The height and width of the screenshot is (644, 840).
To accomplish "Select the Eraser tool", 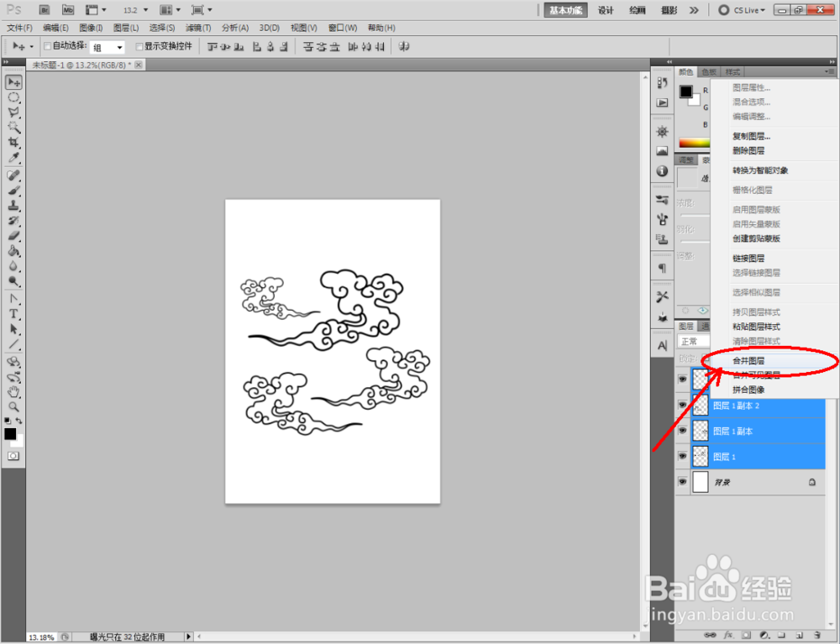I will 14,236.
